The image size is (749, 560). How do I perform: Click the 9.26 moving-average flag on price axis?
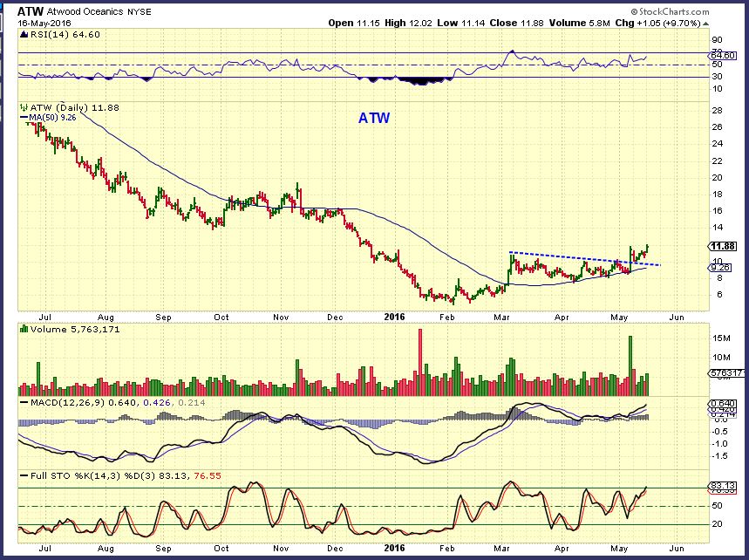(720, 268)
